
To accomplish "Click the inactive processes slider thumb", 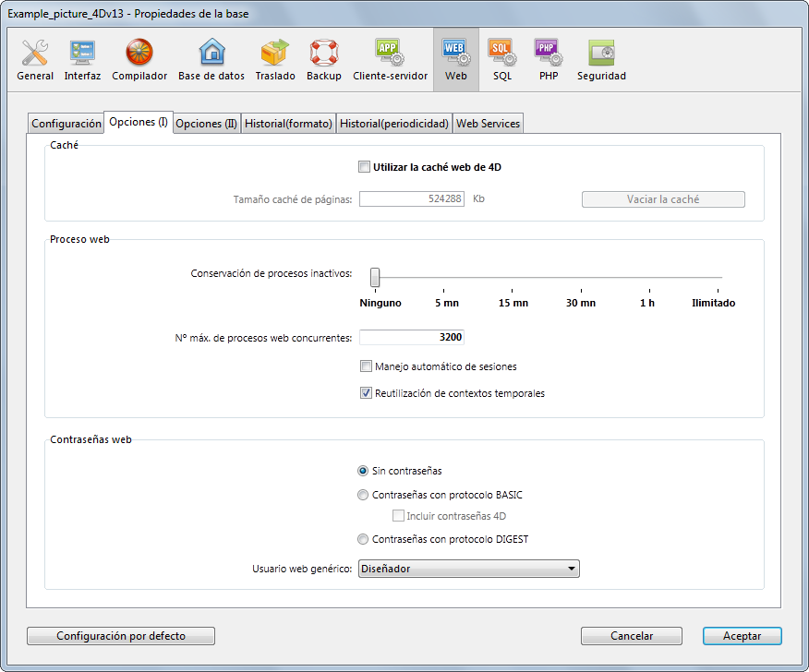I will click(x=375, y=277).
